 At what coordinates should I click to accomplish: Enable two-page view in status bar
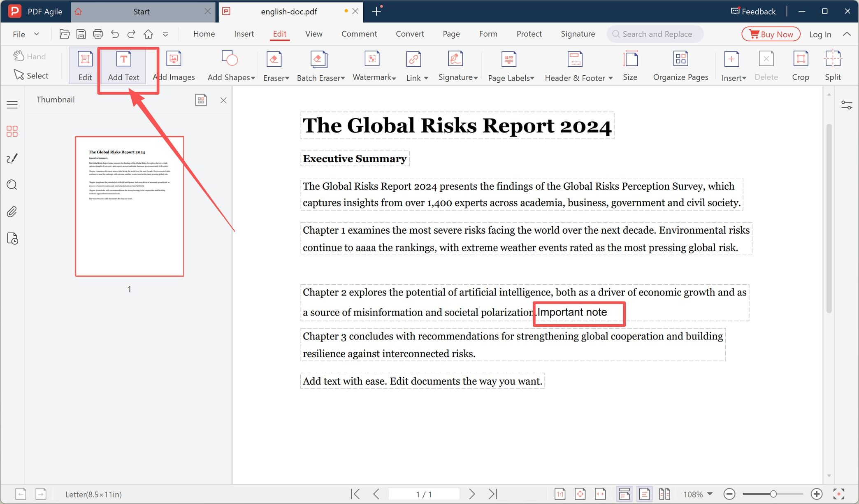[x=664, y=494]
